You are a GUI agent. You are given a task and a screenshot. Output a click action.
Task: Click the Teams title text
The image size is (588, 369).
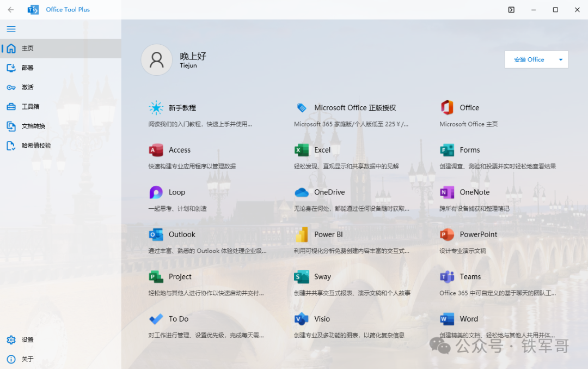coord(470,277)
